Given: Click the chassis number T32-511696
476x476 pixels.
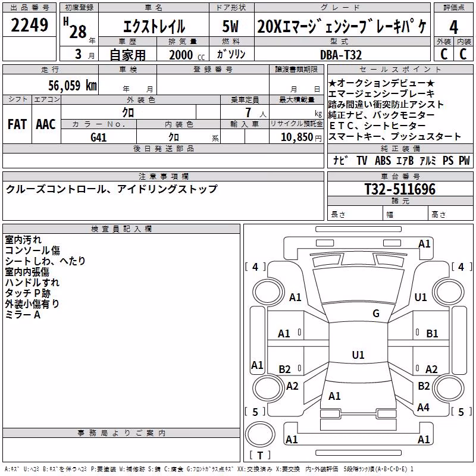Looking at the screenshot, I should pyautogui.click(x=400, y=189).
